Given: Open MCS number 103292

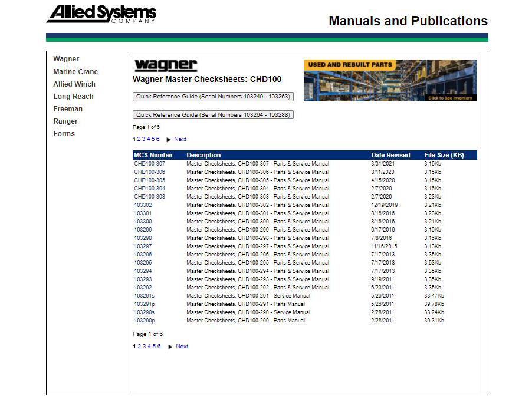Looking at the screenshot, I should click(x=143, y=288).
